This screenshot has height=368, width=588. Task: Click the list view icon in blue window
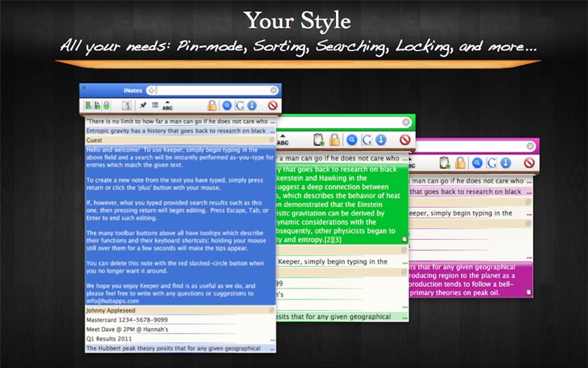coord(155,105)
